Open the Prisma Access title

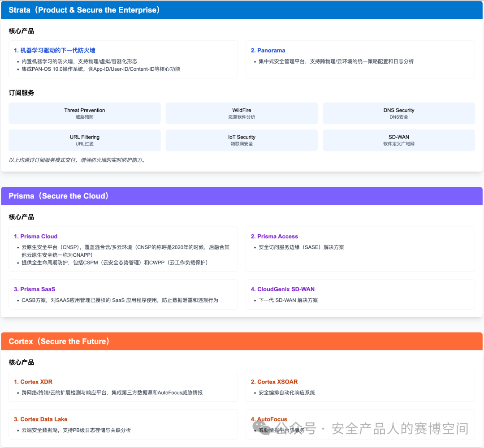[x=274, y=237]
